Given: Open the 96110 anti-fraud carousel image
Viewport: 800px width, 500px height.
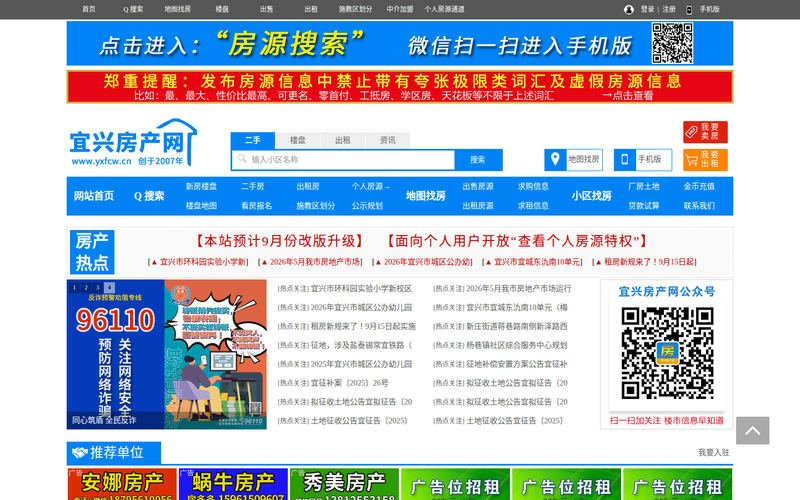Looking at the screenshot, I should click(166, 354).
